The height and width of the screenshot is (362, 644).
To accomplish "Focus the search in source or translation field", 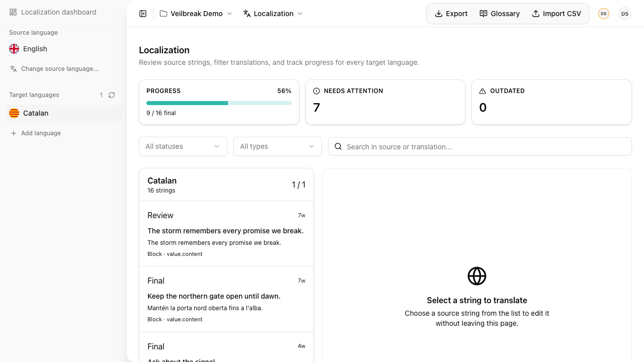I will point(480,146).
